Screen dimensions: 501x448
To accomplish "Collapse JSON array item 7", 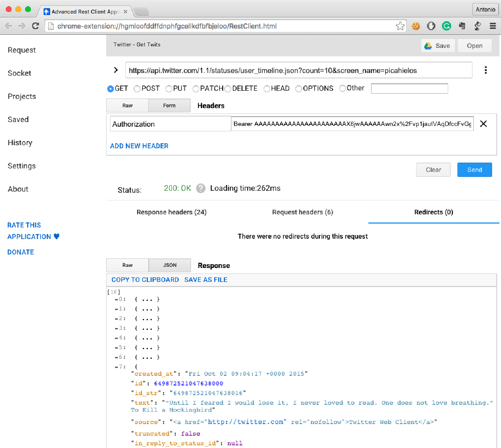I will point(117,367).
